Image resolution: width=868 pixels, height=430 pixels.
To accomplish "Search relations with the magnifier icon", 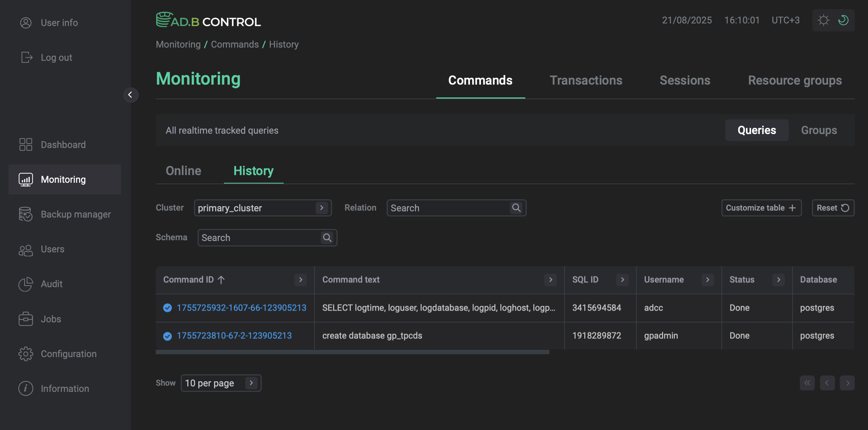I will pos(516,208).
